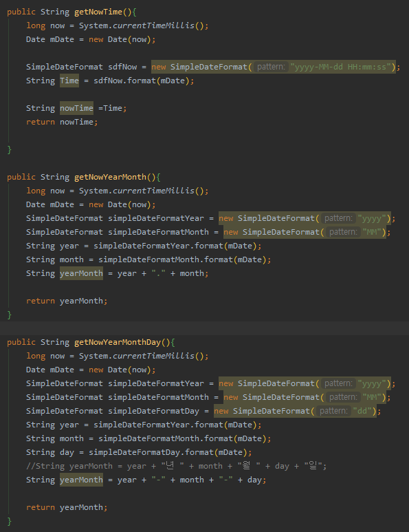
Task: Select the "dd" pattern string
Action: [x=362, y=411]
